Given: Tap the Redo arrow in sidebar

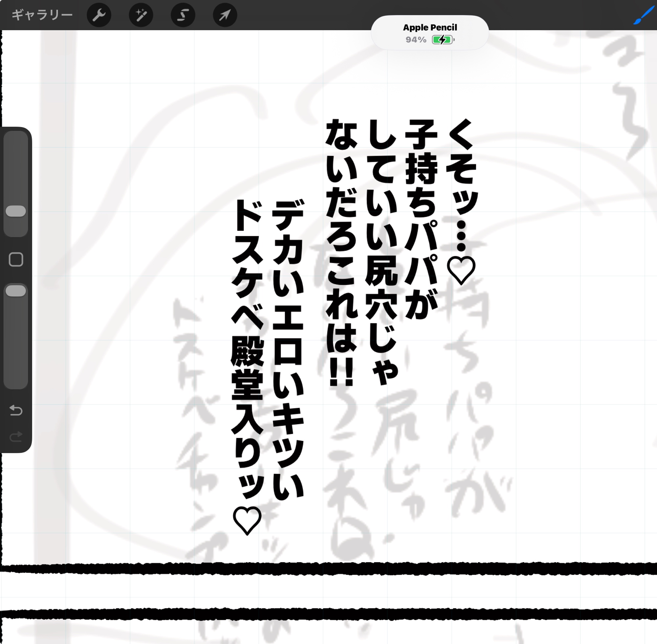Looking at the screenshot, I should (16, 437).
